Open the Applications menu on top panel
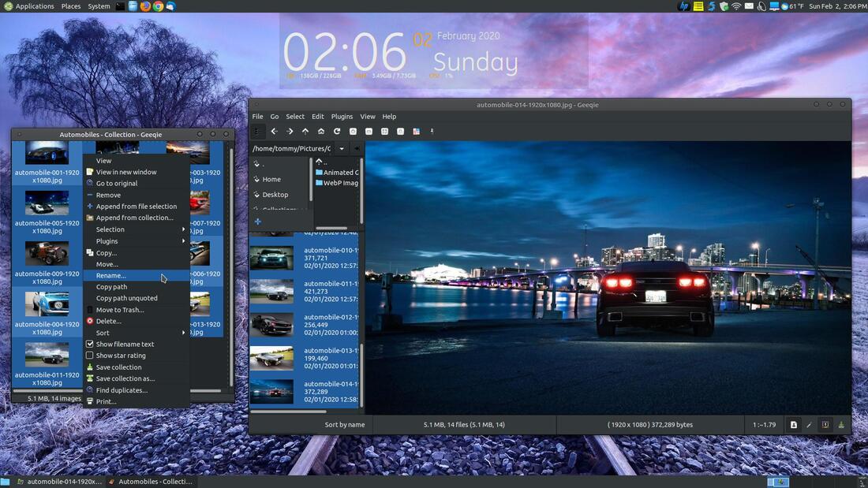 (29, 6)
